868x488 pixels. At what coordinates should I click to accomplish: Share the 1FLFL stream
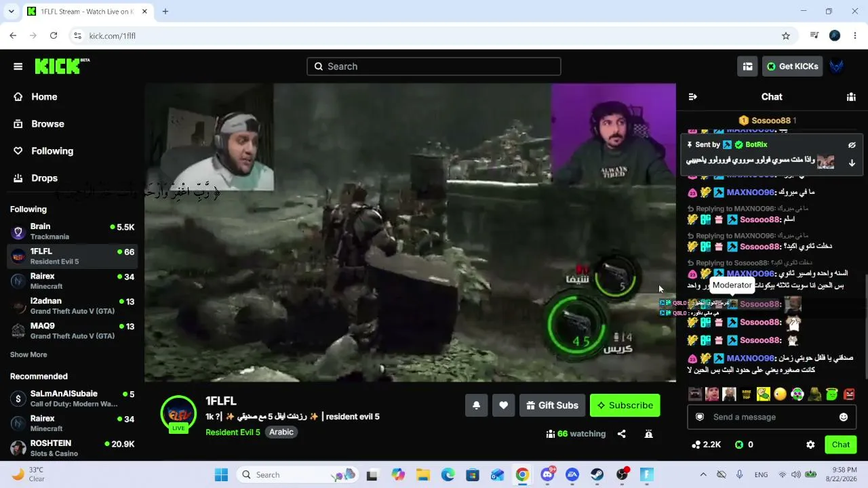click(621, 434)
